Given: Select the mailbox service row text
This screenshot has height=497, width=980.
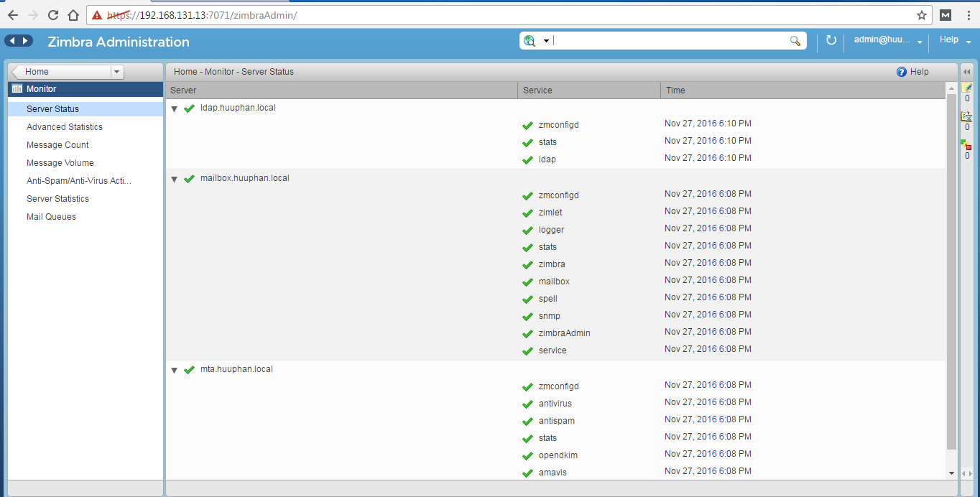Looking at the screenshot, I should tap(554, 282).
